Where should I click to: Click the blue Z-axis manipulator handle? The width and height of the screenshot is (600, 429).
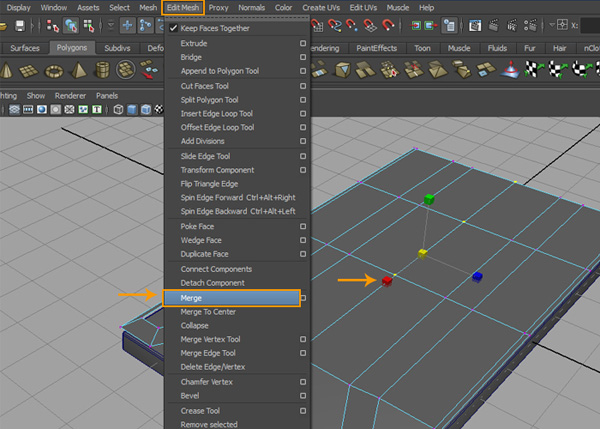[477, 276]
